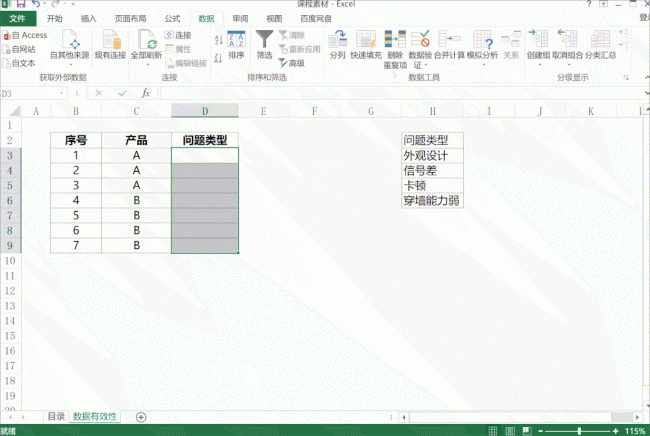Switch to 百度网盘 tab
Image resolution: width=650 pixels, height=436 pixels.
click(x=316, y=19)
